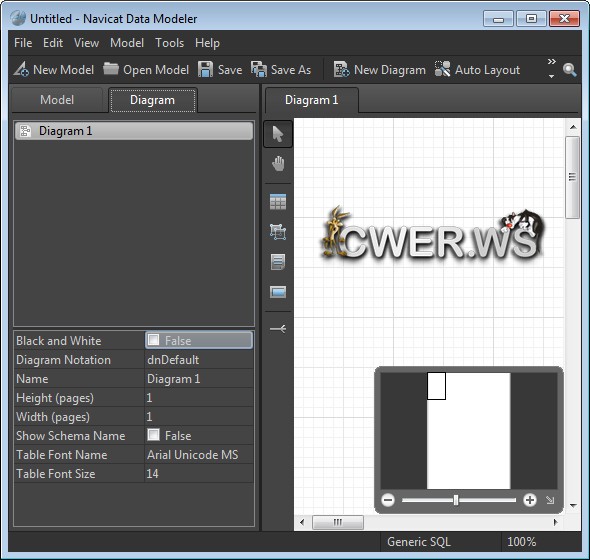Activate the hand pan tool
This screenshot has height=560, width=590.
click(x=278, y=164)
